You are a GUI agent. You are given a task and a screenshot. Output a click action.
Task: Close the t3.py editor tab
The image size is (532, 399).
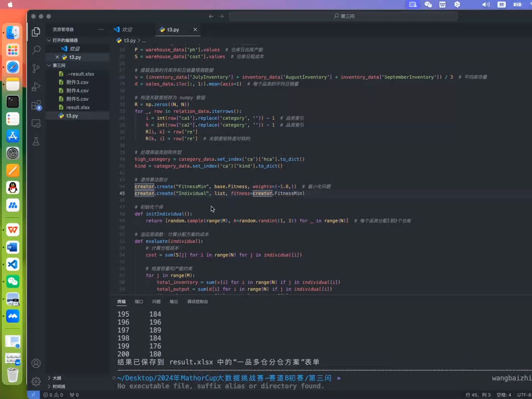[195, 29]
